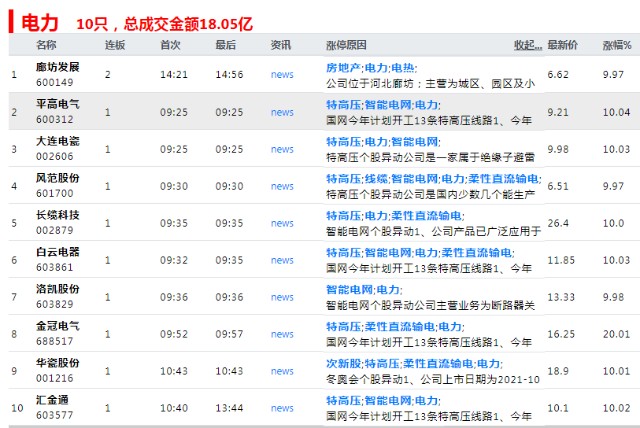Select stock name 白云电器
640x428 pixels.
58,252
